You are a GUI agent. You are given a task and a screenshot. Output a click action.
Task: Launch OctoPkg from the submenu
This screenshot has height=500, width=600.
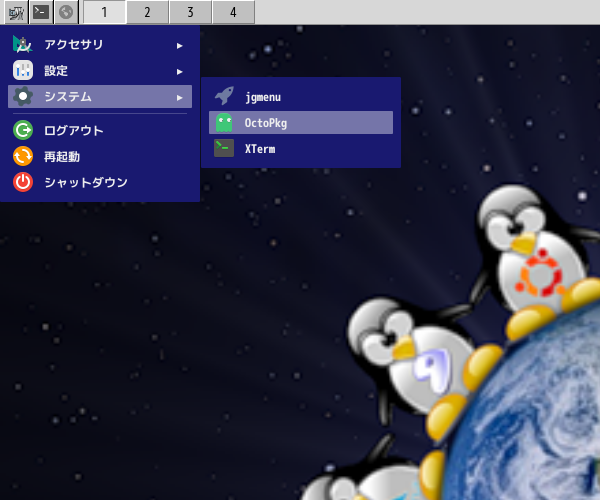[x=301, y=123]
